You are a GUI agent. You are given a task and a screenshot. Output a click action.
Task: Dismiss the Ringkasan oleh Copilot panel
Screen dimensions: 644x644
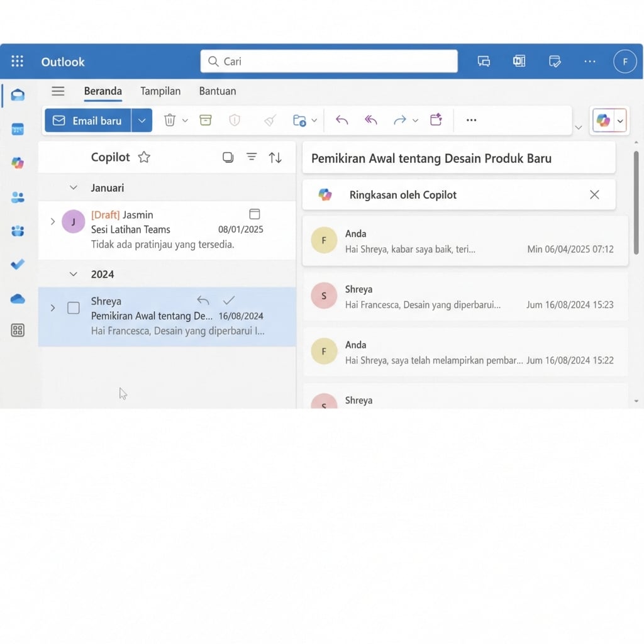coord(594,195)
